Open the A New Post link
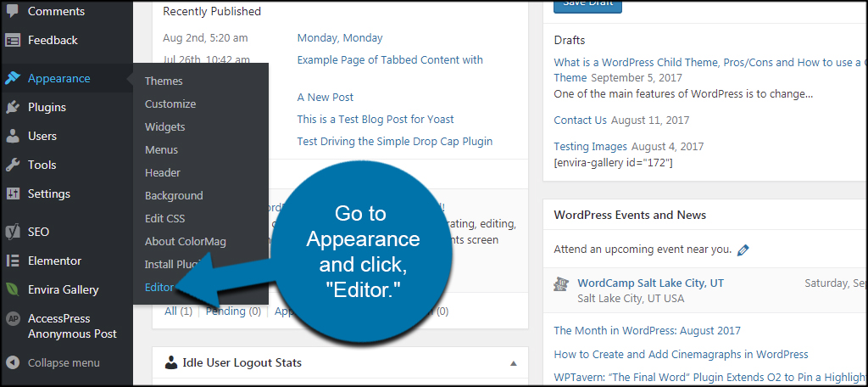 (x=325, y=97)
